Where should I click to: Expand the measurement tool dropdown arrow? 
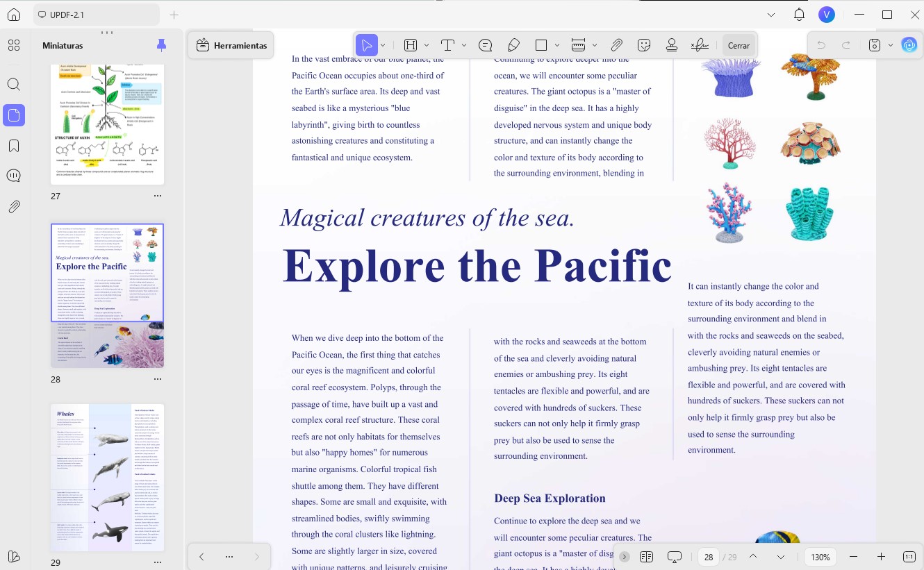(x=595, y=45)
